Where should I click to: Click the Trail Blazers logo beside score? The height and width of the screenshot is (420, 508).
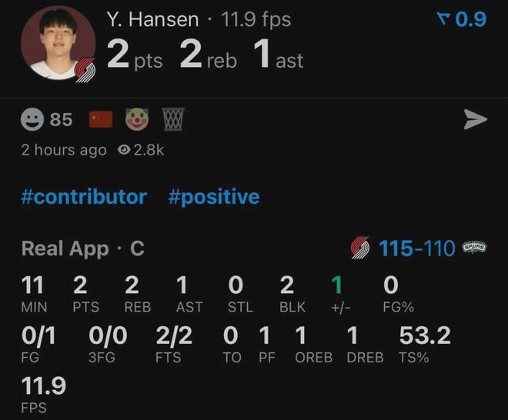(359, 248)
